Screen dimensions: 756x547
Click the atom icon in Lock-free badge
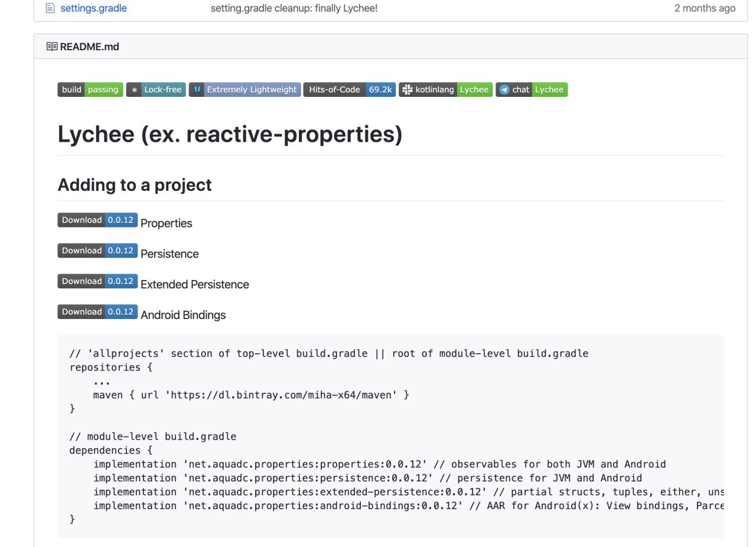(135, 90)
